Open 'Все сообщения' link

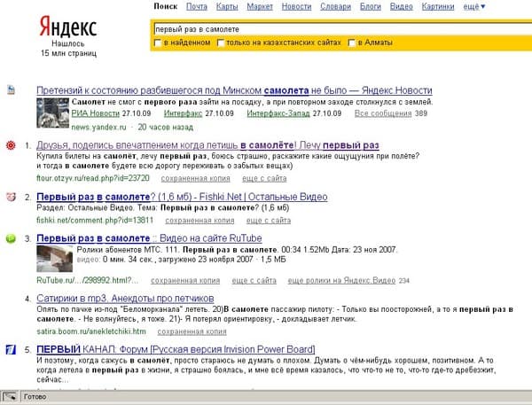click(383, 113)
